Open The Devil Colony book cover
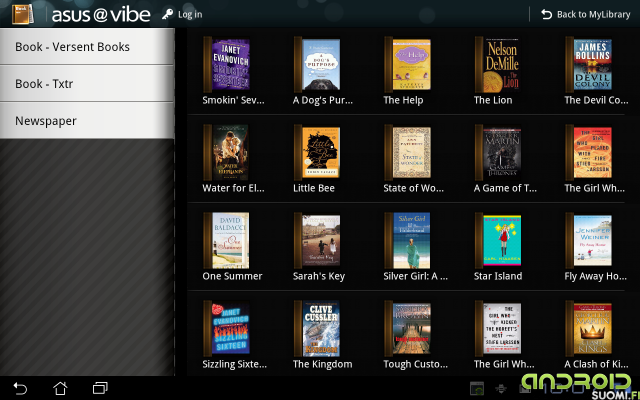This screenshot has height=400, width=640. [x=589, y=64]
